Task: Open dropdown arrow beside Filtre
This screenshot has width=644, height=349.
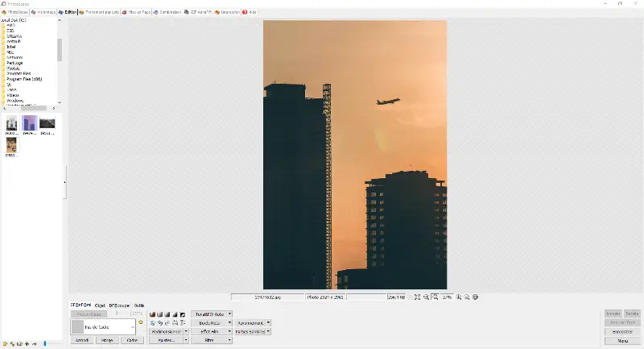Action: (229, 340)
